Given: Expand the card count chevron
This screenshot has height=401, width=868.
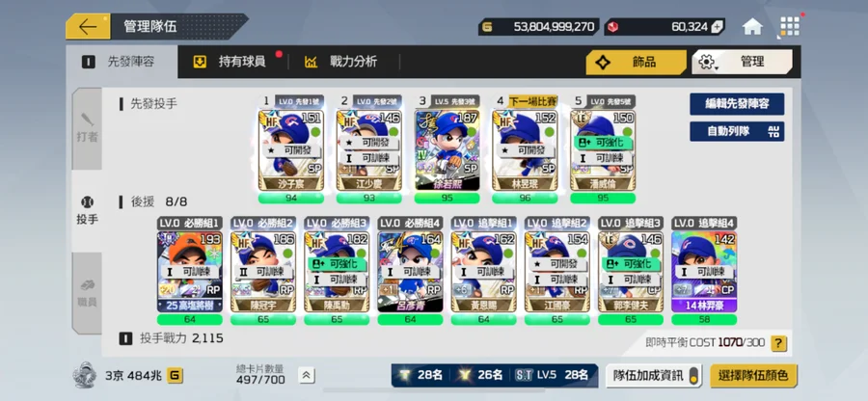Looking at the screenshot, I should (306, 376).
